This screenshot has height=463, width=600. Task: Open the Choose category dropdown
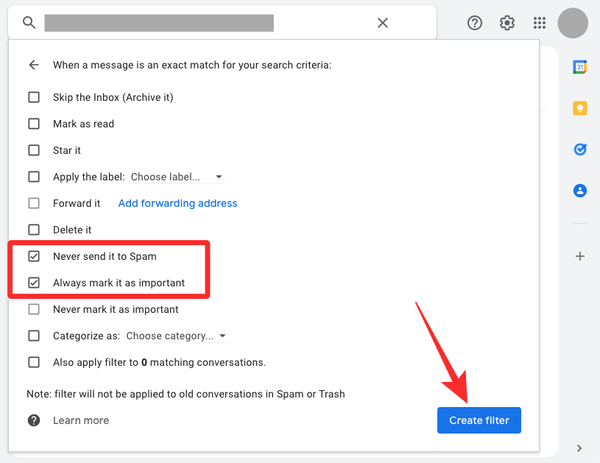click(177, 336)
